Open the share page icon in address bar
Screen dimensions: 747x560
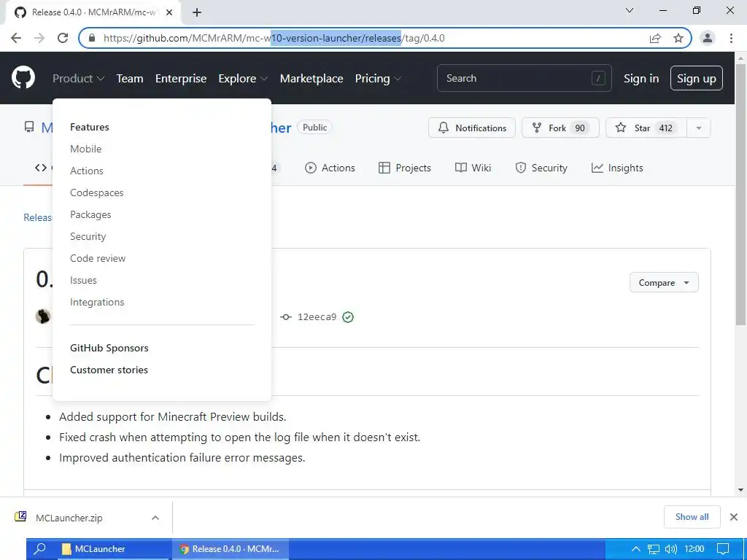[x=655, y=38]
